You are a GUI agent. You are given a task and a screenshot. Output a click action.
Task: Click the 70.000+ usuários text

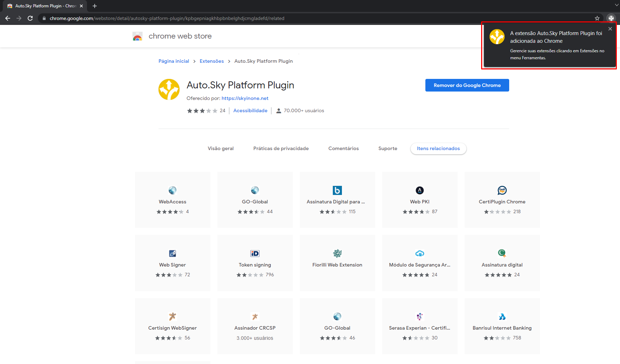[x=304, y=110]
